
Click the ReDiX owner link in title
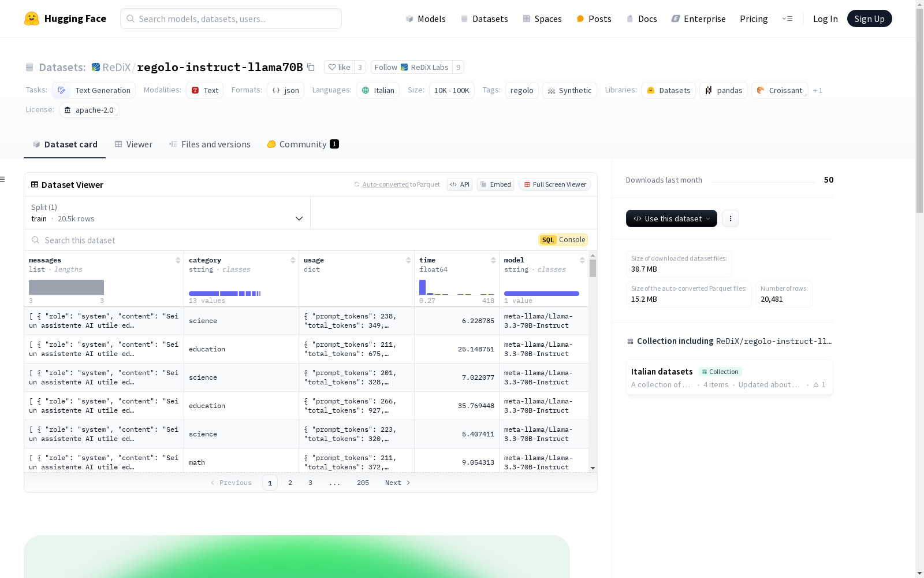(117, 67)
